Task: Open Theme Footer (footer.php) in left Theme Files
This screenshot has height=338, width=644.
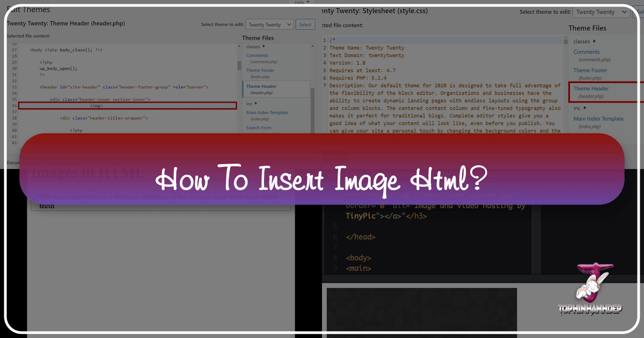Action: click(260, 70)
